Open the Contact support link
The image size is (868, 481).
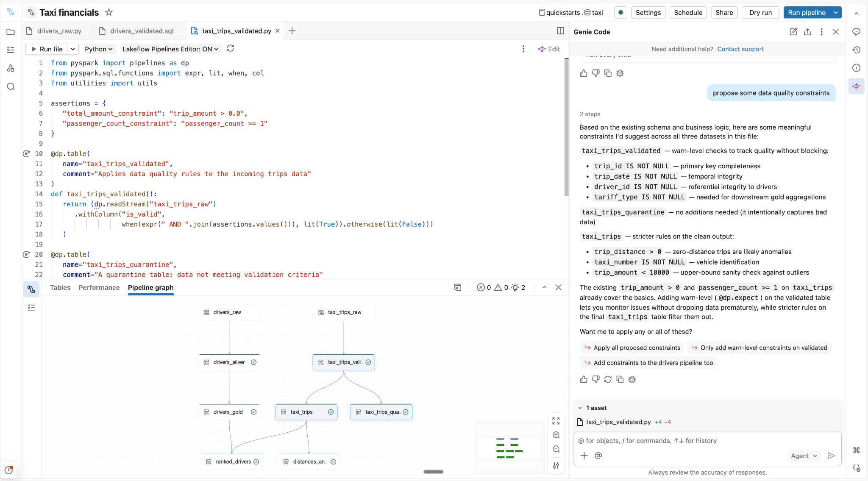point(740,49)
